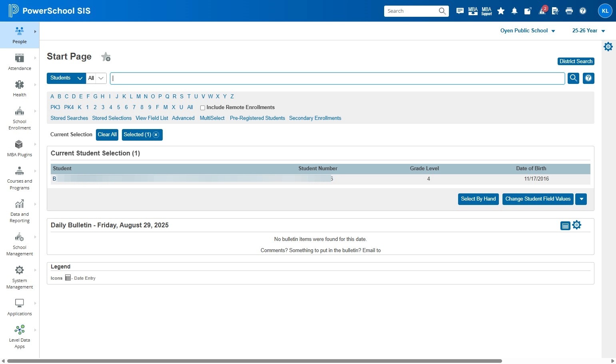Filter students by grade PK3

(x=55, y=107)
